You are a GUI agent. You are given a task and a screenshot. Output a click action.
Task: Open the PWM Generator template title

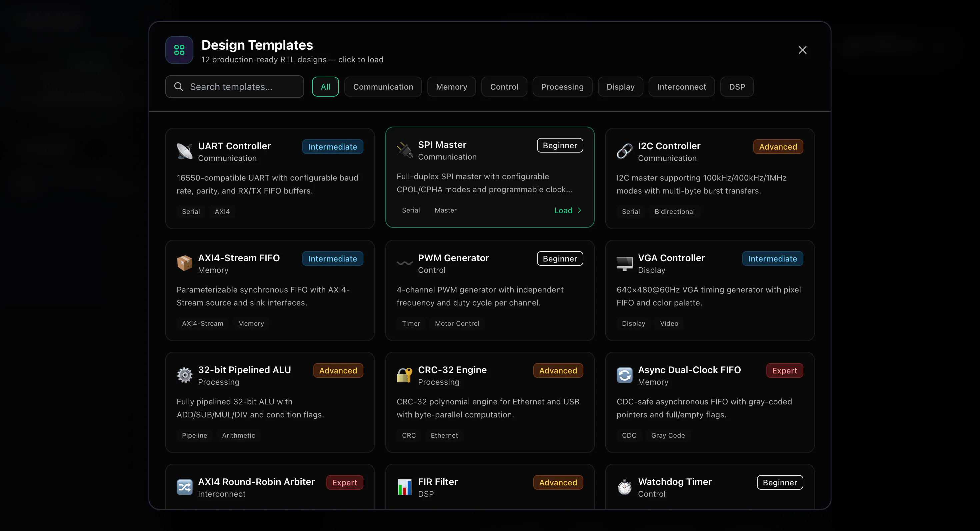(x=453, y=258)
